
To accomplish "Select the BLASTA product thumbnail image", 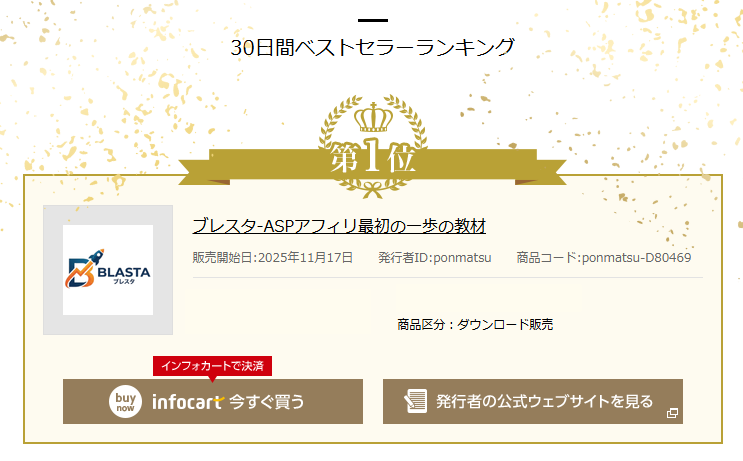I will (108, 270).
